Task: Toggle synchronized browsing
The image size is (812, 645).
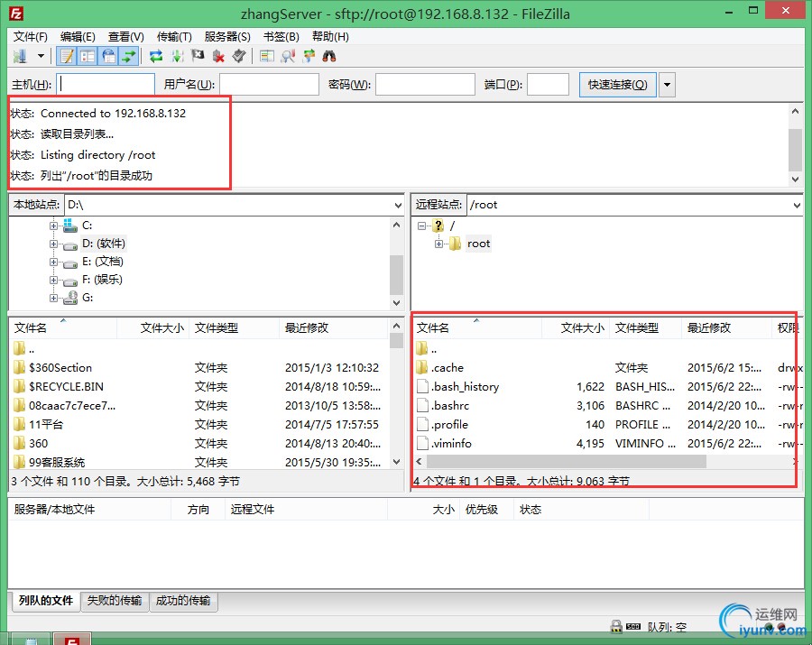Action: coord(309,56)
